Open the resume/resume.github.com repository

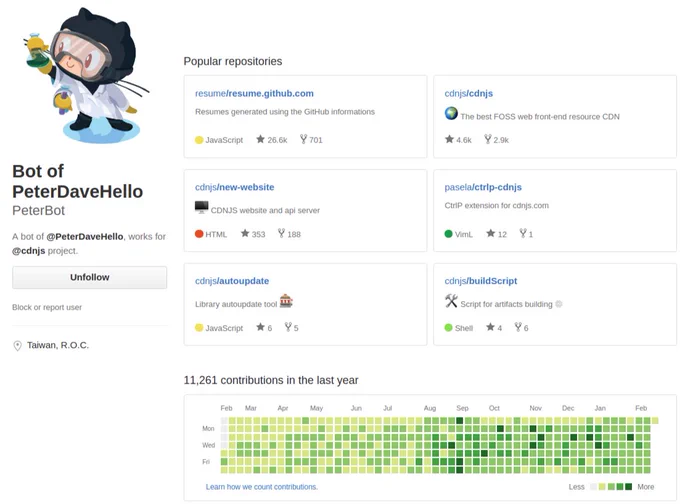pyautogui.click(x=254, y=93)
